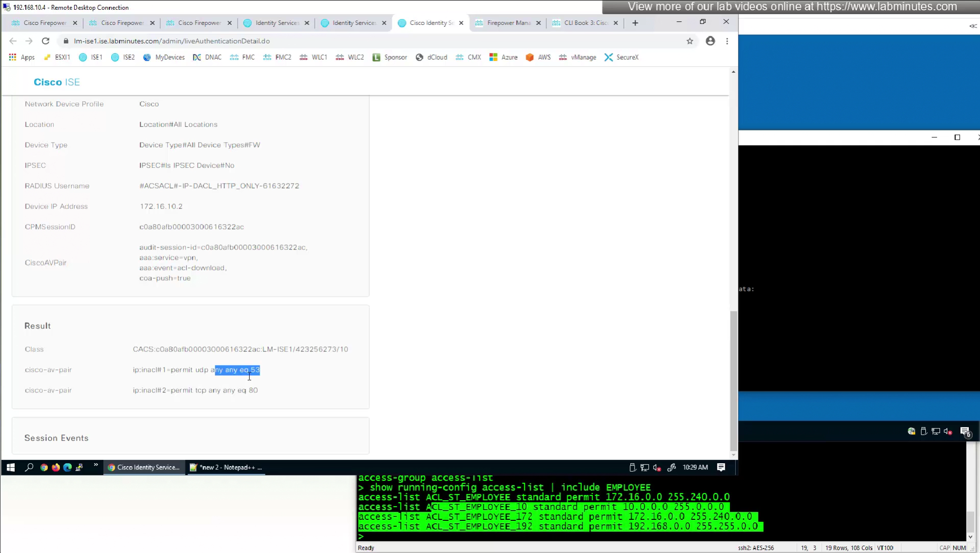The height and width of the screenshot is (553, 980).
Task: Click the Cisco ISE logo link
Action: click(x=57, y=82)
